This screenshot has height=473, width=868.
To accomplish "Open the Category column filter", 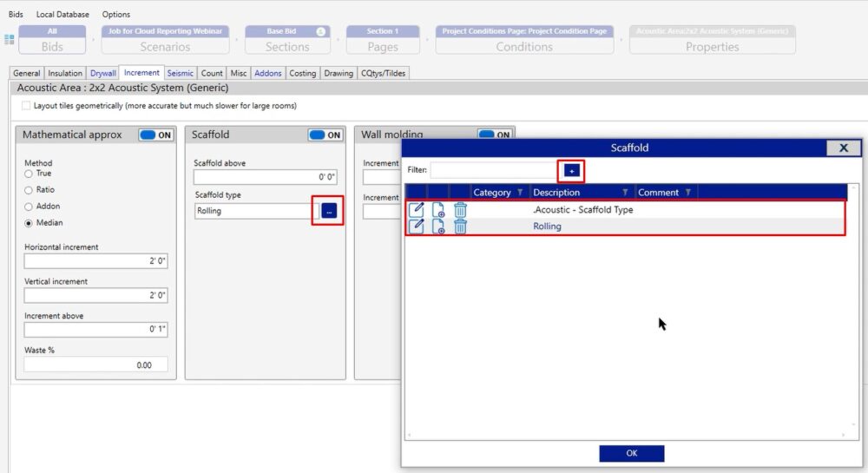I will (x=520, y=193).
